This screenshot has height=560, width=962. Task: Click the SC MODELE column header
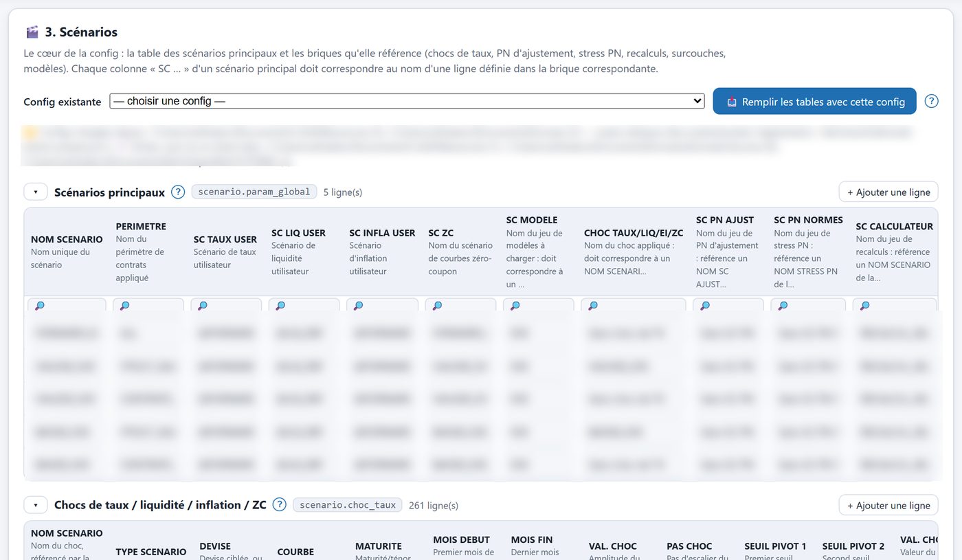pyautogui.click(x=532, y=220)
